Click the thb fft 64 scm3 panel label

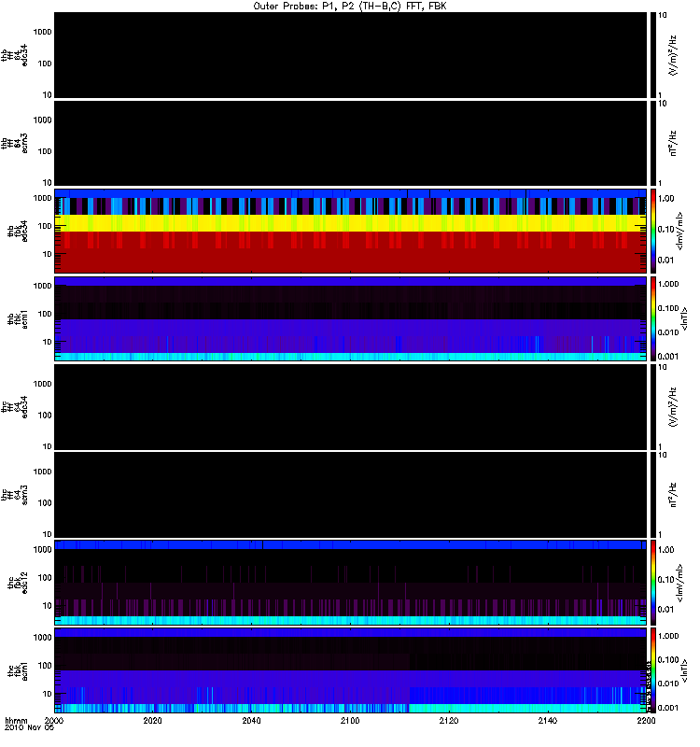(x=14, y=144)
